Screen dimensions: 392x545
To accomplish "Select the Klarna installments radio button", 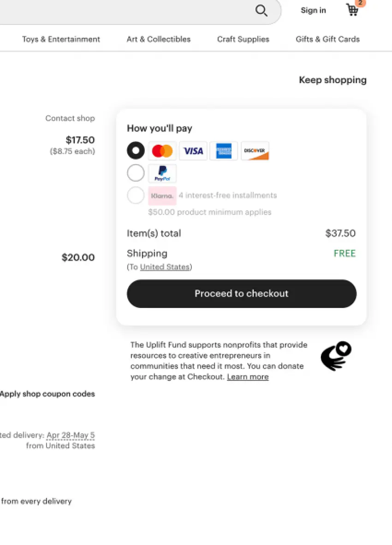I will (136, 195).
